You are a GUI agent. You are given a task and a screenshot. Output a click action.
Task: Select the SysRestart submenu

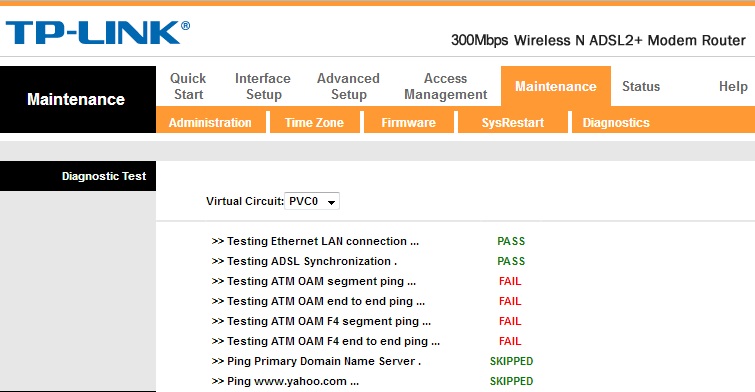[513, 122]
